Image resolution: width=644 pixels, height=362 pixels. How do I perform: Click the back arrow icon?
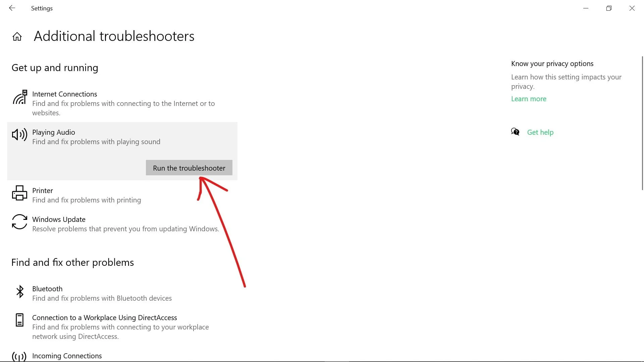click(x=12, y=8)
